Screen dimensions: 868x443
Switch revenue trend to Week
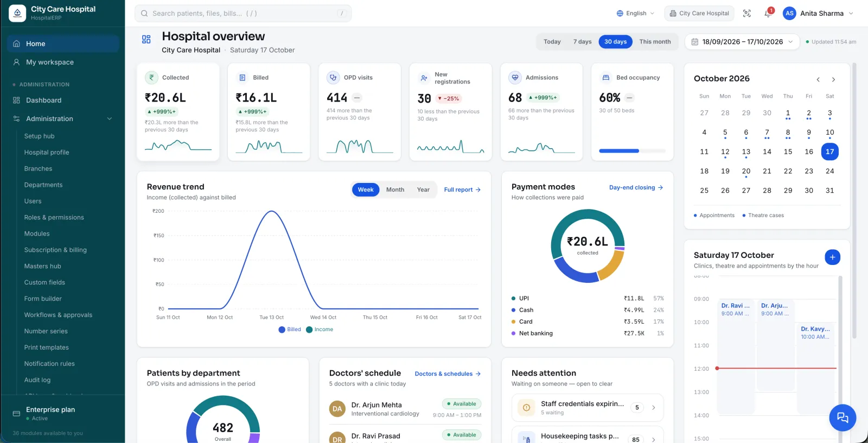(x=366, y=190)
